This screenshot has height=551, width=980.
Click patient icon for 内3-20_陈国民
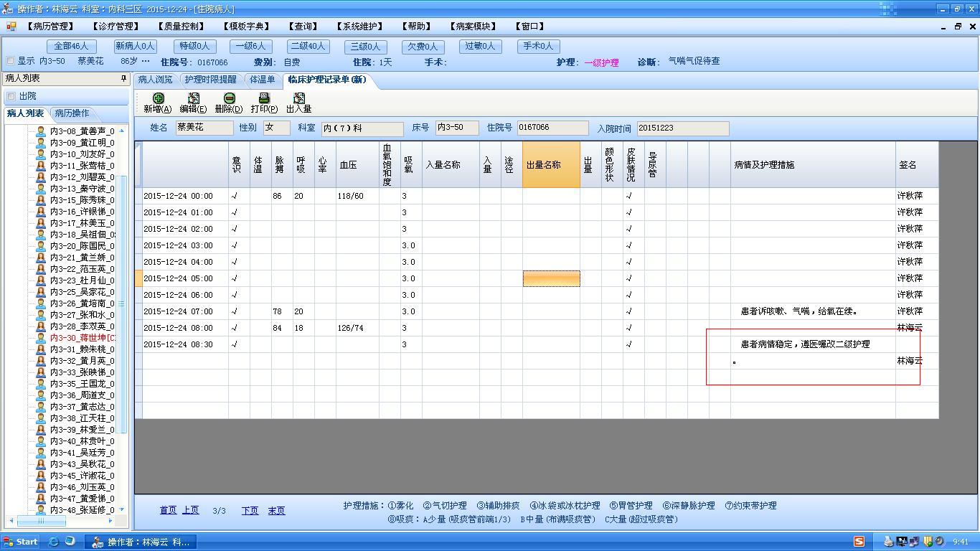[41, 246]
